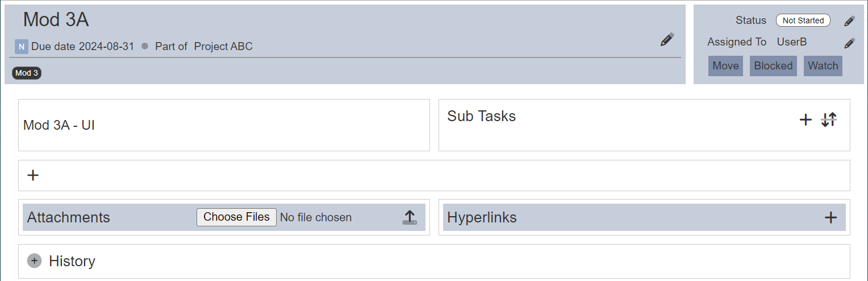Click the Choose Files button
The width and height of the screenshot is (868, 281).
[x=236, y=217]
